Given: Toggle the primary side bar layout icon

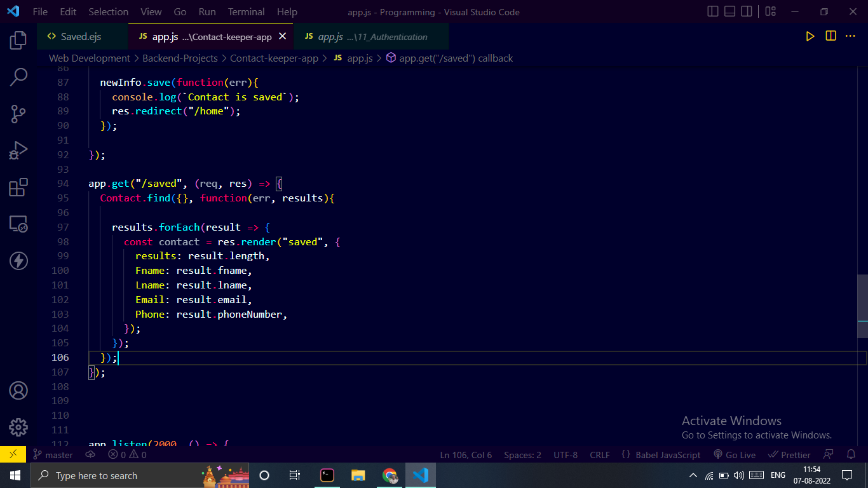Looking at the screenshot, I should 713,11.
